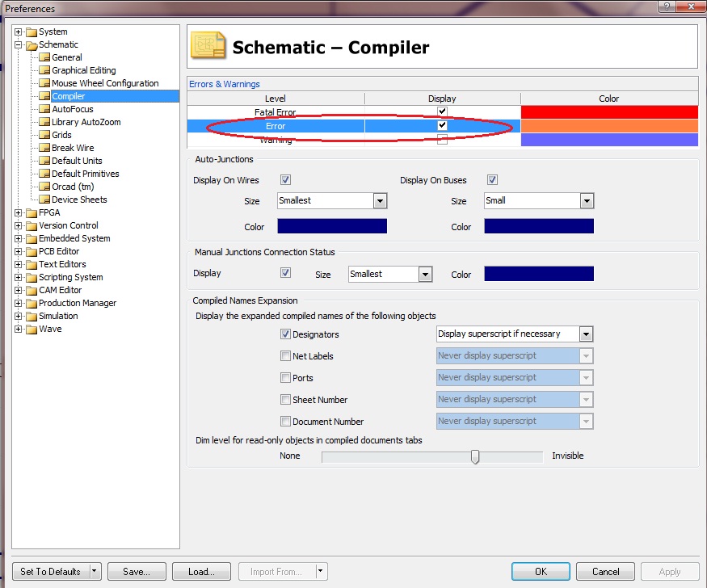Image resolution: width=707 pixels, height=588 pixels.
Task: Collapse the Schematic tree node
Action: click(18, 44)
